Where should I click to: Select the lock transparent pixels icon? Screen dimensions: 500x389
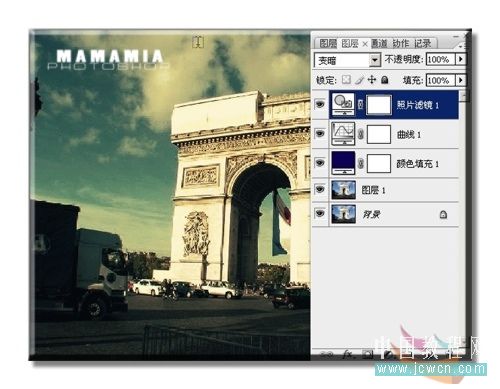tap(347, 80)
